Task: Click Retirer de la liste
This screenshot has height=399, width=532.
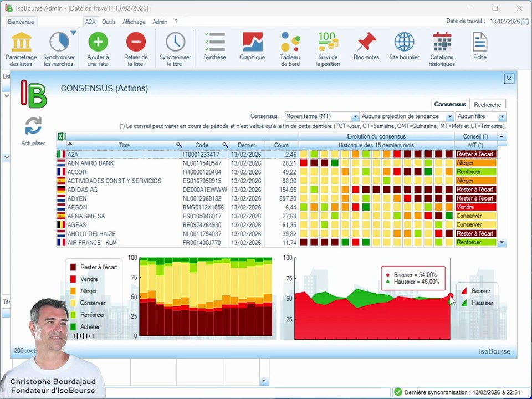Action: point(136,49)
